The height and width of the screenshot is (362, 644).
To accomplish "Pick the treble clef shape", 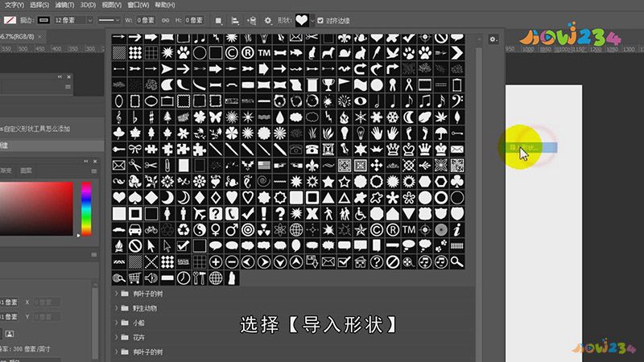I will point(119,117).
